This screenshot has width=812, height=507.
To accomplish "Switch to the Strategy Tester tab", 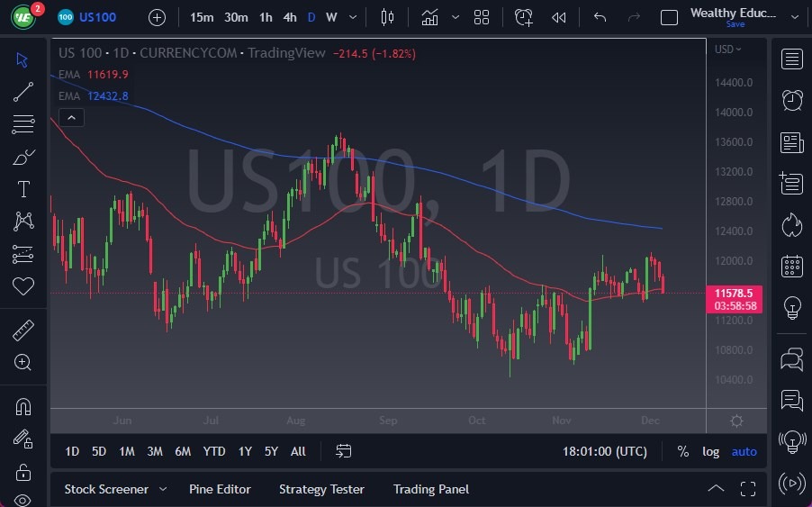I will tap(321, 489).
